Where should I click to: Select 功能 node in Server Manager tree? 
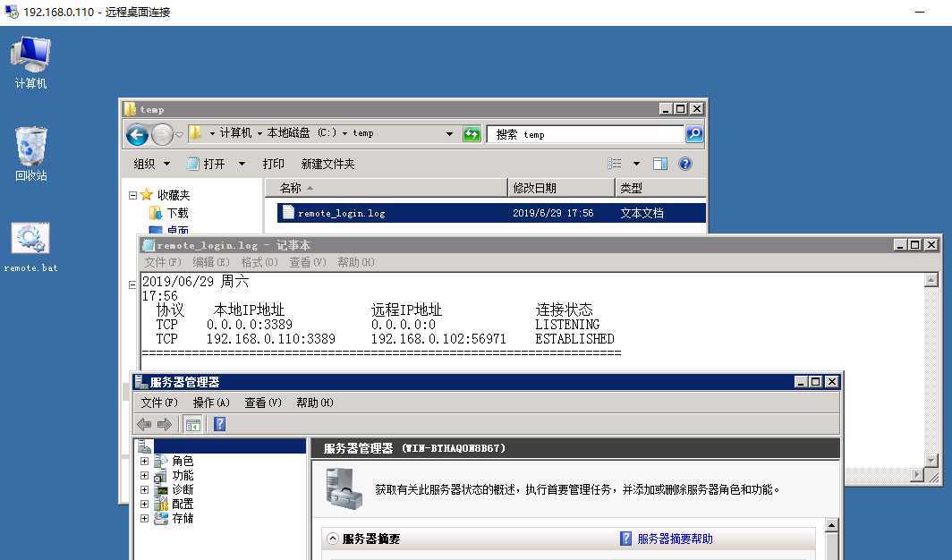[x=183, y=475]
